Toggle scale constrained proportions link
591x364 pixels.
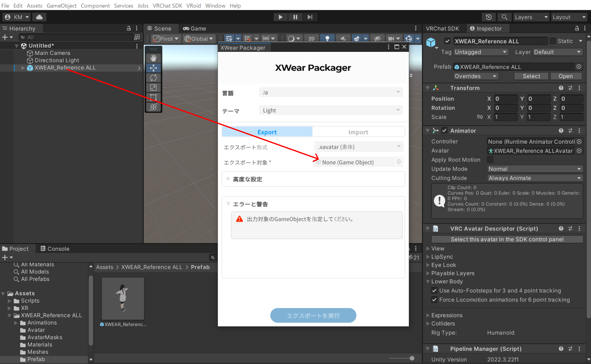click(x=480, y=117)
